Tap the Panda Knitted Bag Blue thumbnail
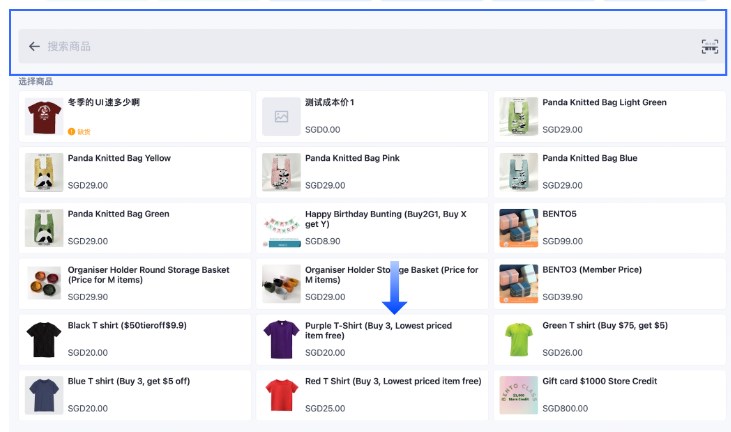The image size is (731, 432). tap(518, 173)
